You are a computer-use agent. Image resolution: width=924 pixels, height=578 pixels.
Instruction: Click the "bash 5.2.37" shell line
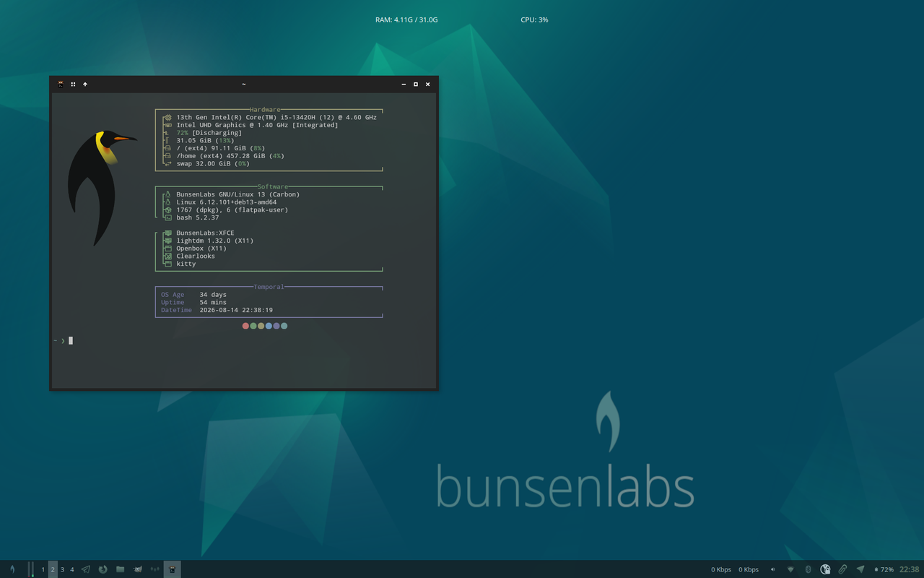pyautogui.click(x=198, y=217)
